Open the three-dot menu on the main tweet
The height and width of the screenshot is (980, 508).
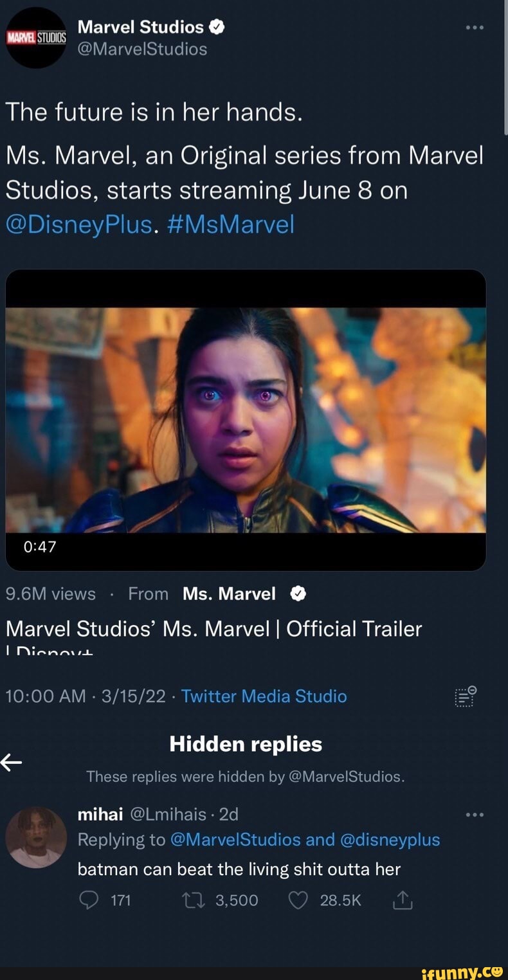tap(475, 27)
